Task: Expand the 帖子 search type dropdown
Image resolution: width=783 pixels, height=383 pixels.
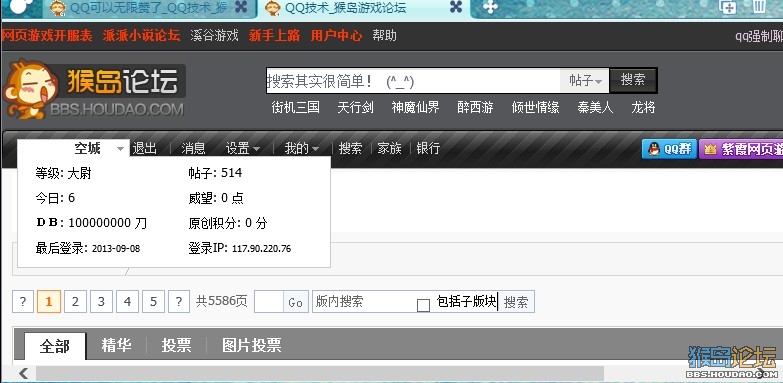Action: 585,80
